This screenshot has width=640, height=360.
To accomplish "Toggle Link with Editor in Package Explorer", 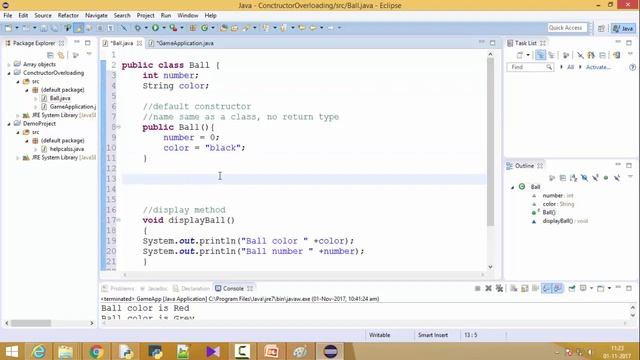I will (61, 55).
